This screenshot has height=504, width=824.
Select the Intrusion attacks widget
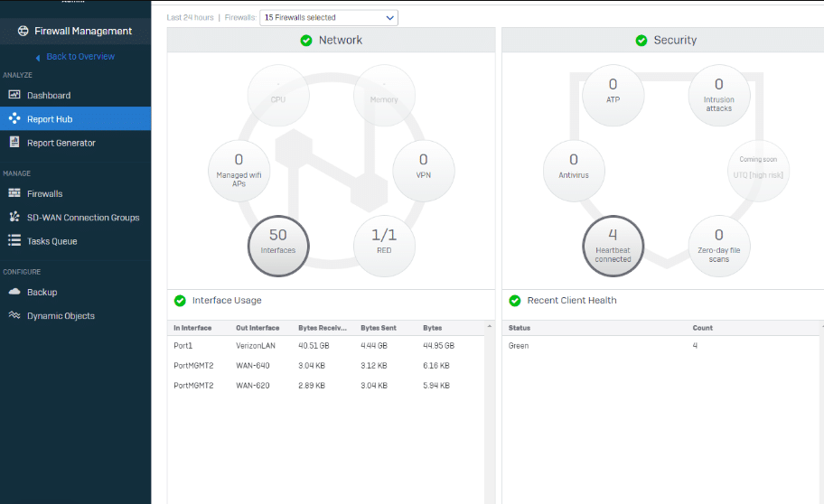(719, 96)
